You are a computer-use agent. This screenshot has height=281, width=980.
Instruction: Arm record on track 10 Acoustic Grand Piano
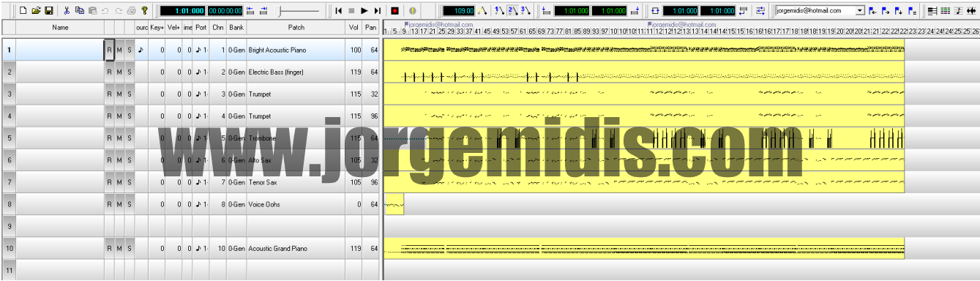110,249
